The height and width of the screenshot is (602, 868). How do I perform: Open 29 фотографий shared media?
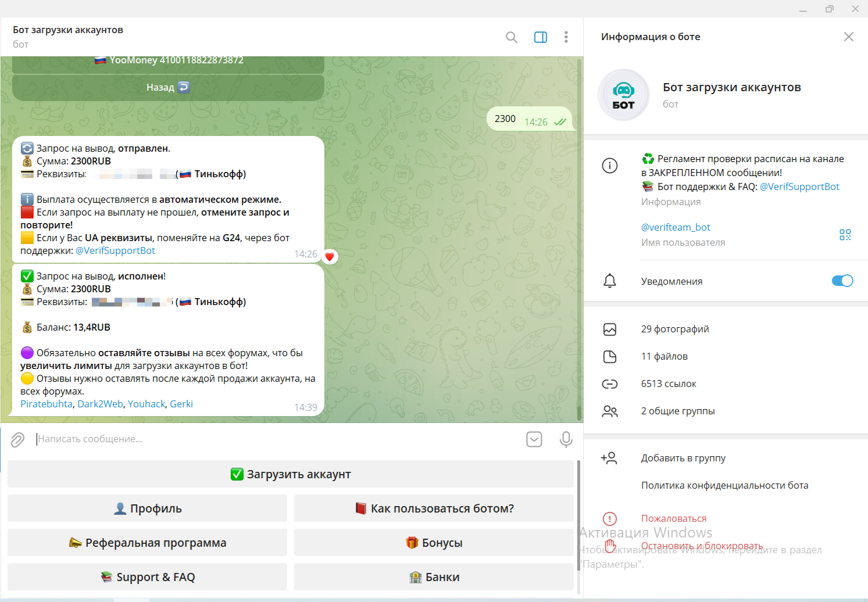674,329
